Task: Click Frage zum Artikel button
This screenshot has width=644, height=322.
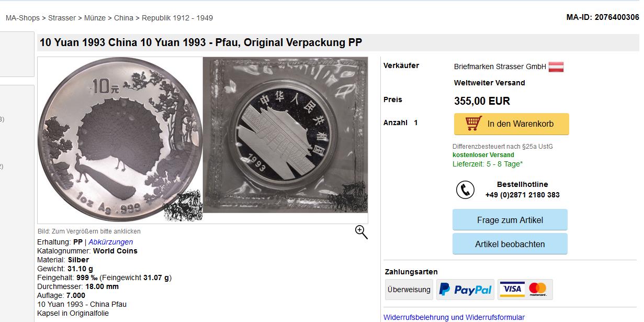Action: coord(510,220)
